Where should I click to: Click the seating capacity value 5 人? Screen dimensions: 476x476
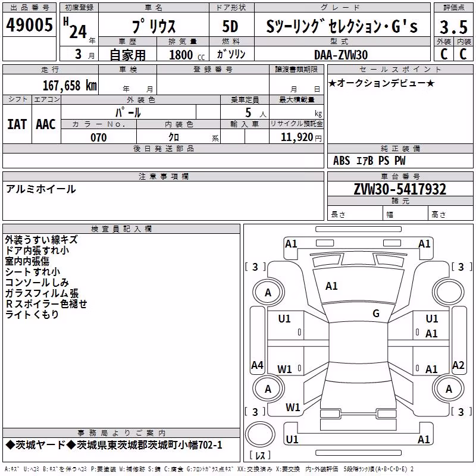pos(255,112)
